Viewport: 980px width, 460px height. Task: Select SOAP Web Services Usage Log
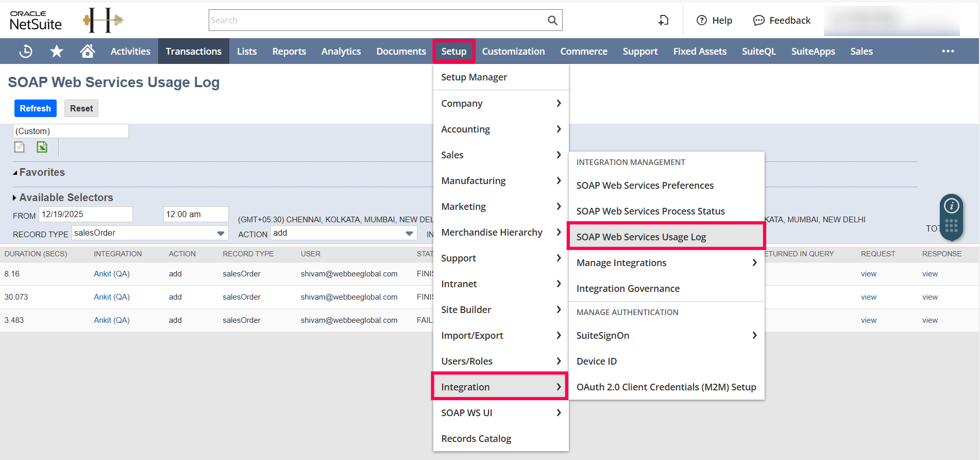[641, 237]
